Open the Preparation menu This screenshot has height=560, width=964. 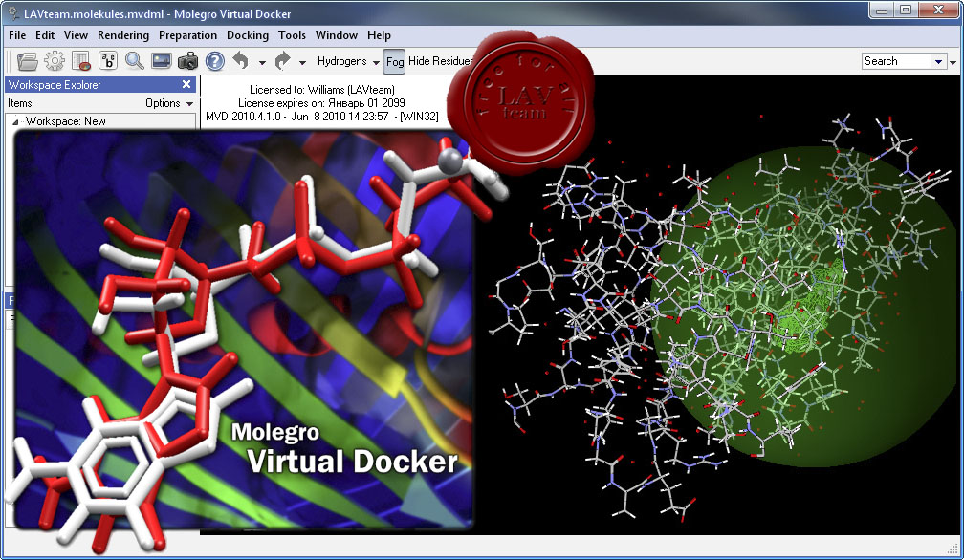(x=187, y=35)
